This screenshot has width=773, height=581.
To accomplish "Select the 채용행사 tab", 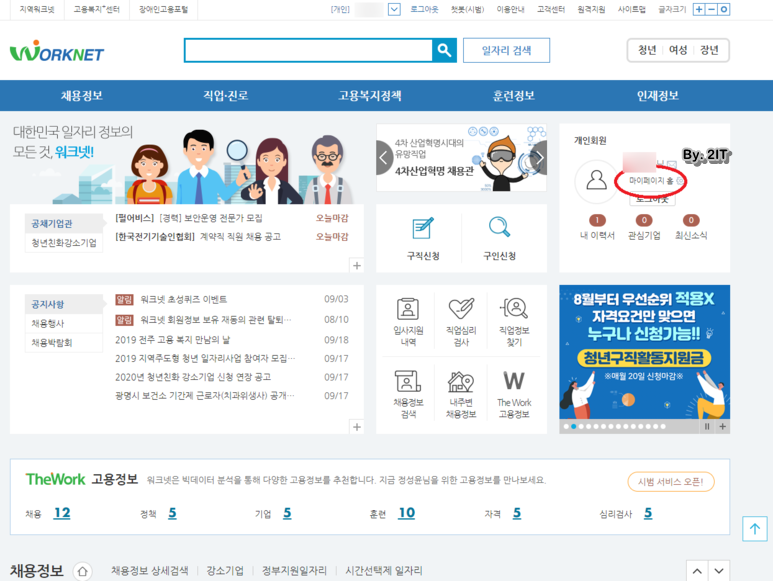I will tap(64, 323).
